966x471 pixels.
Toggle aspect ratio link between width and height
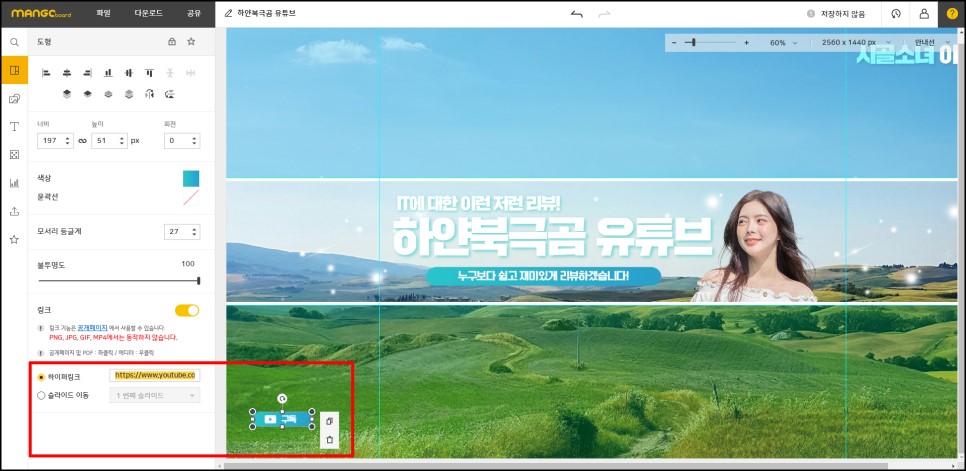(82, 141)
